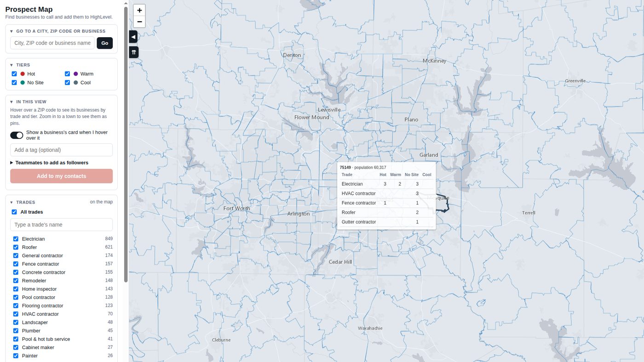Image resolution: width=644 pixels, height=362 pixels.
Task: Click the double up-arrow map button
Action: pos(133,52)
